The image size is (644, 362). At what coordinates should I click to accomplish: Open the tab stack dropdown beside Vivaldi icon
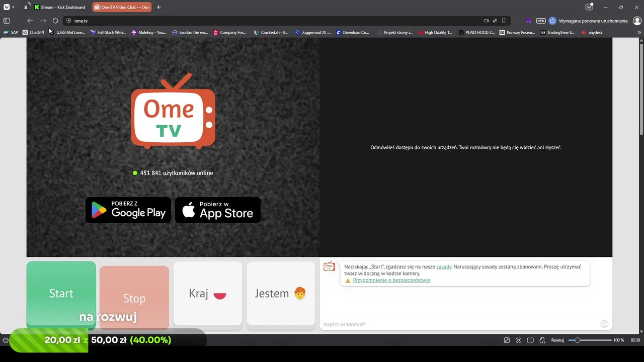13,7
